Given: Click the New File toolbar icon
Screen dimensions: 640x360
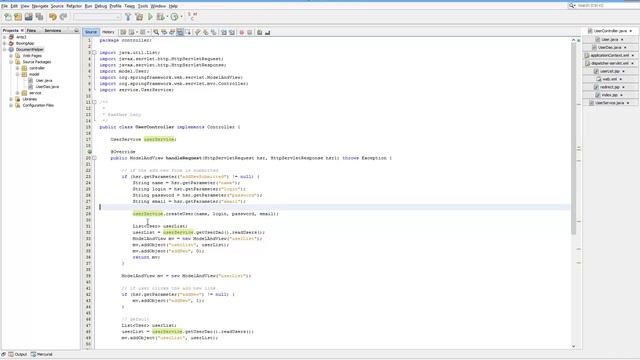Looking at the screenshot, I should [x=8, y=17].
